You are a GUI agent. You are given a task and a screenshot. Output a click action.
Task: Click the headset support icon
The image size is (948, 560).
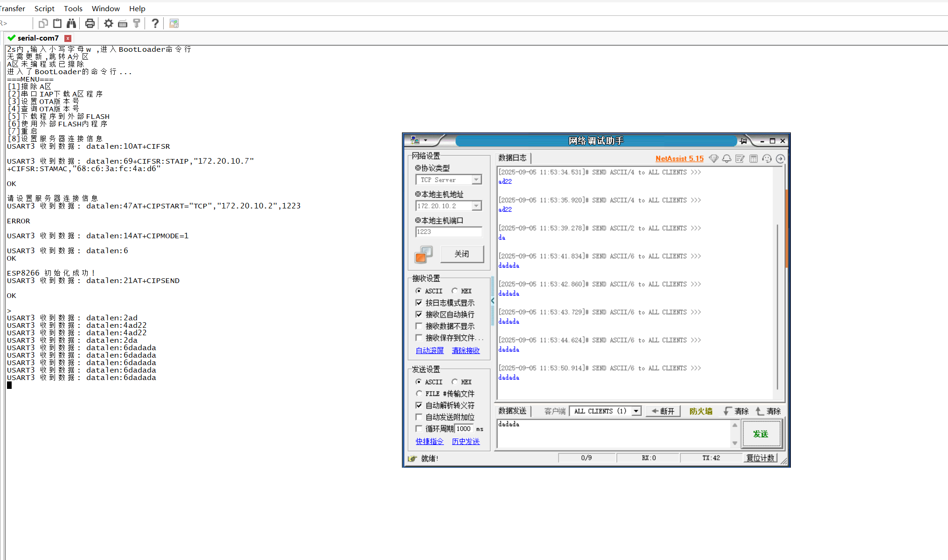click(x=767, y=159)
